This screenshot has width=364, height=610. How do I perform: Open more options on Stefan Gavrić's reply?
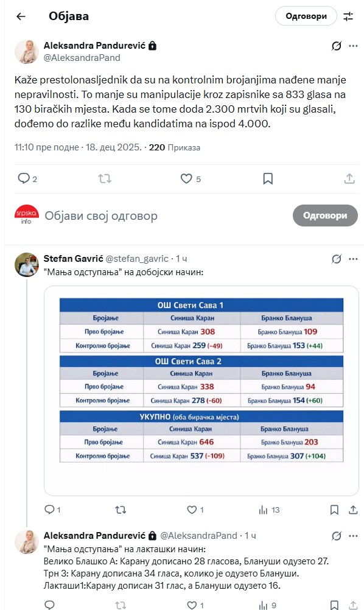[x=352, y=258]
